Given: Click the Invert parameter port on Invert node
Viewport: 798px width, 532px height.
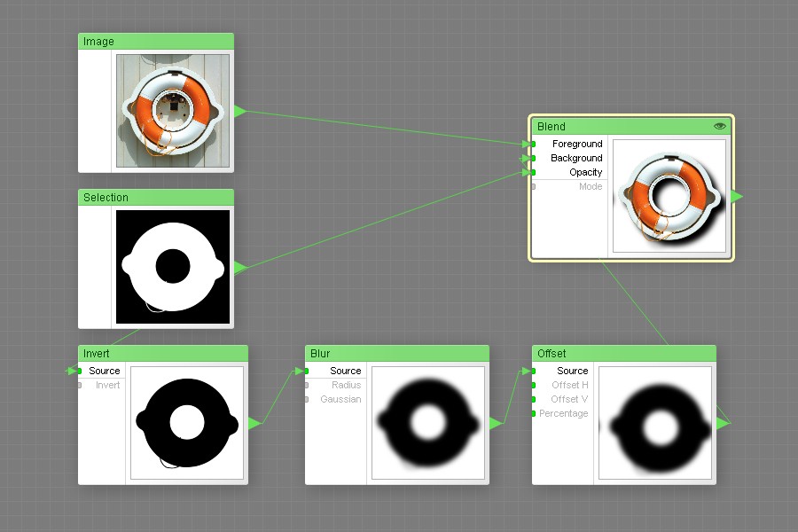Looking at the screenshot, I should (80, 386).
